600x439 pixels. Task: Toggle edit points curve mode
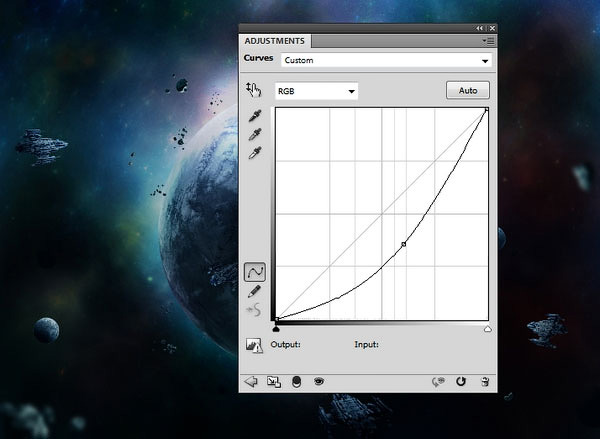click(x=255, y=271)
